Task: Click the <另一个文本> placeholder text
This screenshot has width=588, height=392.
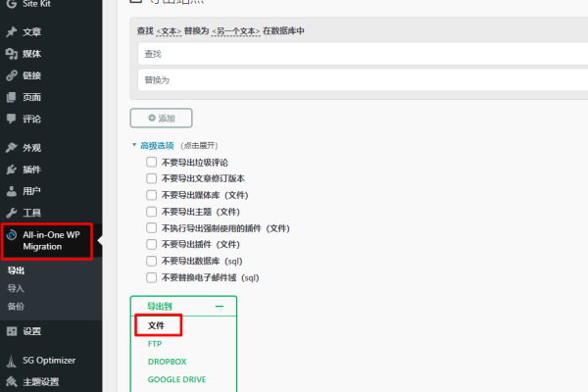Action: click(235, 31)
